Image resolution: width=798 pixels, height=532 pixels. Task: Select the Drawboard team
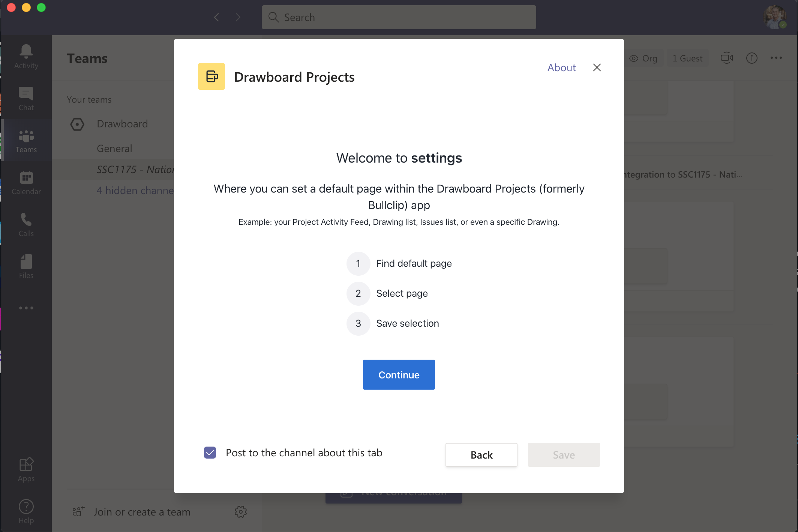[x=122, y=124]
